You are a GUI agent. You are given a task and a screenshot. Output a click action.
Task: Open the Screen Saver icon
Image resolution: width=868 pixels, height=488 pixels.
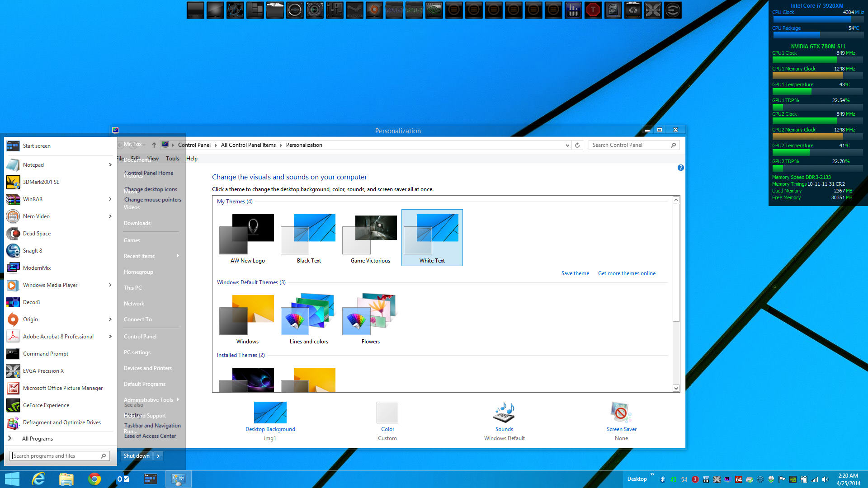[x=621, y=413]
